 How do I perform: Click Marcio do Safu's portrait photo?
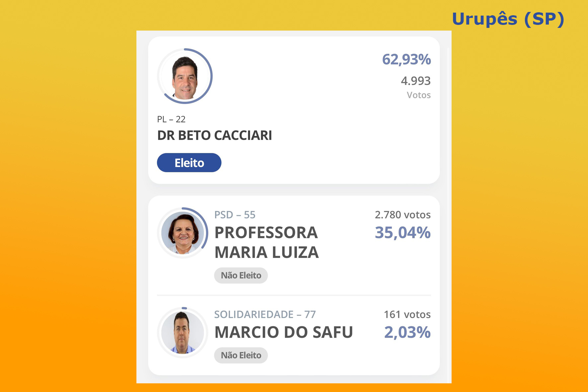[x=183, y=332]
